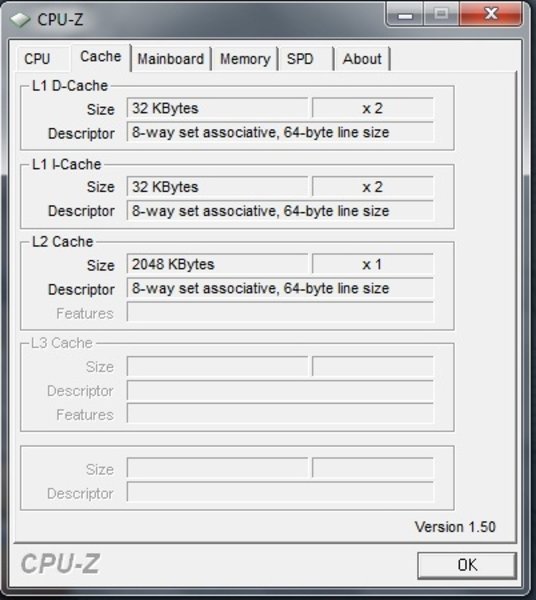Screen dimensions: 536x600
Task: Click L1 I-Cache size field 32 KBytes
Action: click(x=217, y=187)
